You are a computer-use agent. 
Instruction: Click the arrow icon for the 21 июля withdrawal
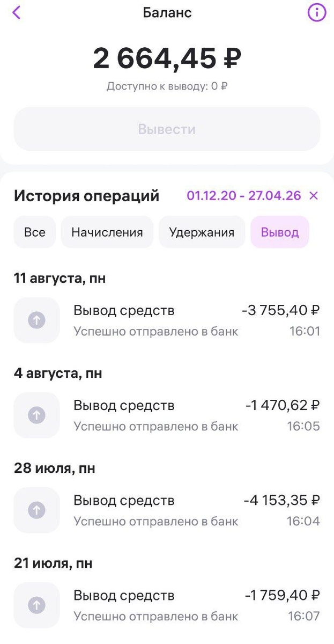pos(36,605)
